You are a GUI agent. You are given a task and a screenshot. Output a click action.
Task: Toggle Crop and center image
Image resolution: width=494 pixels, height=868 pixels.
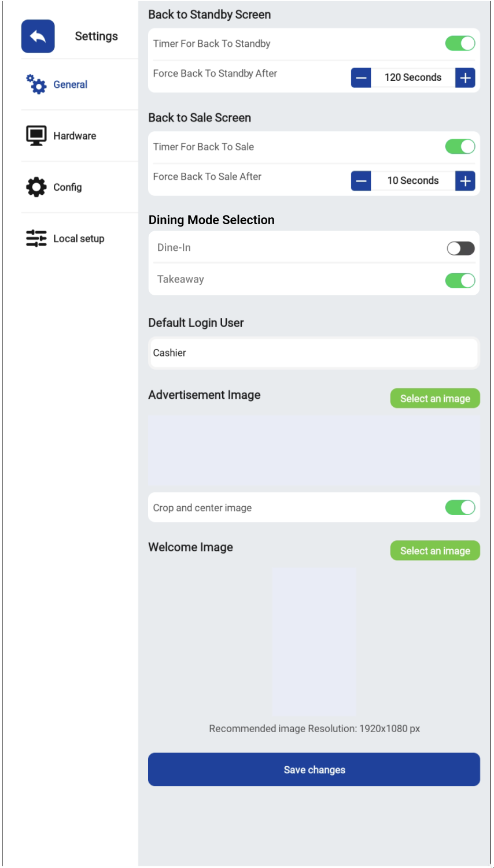460,507
